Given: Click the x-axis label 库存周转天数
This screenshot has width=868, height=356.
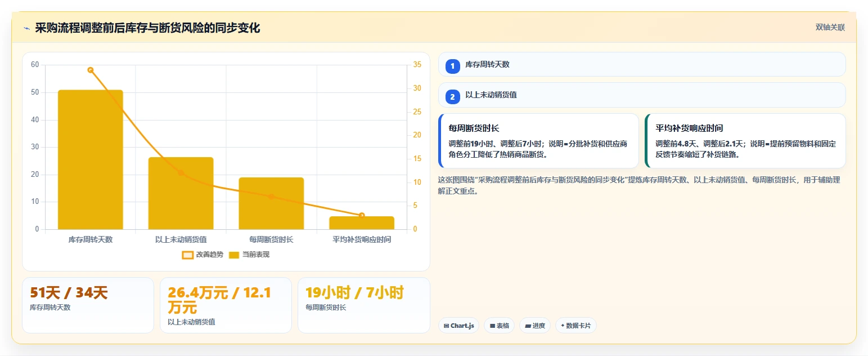Looking at the screenshot, I should 91,239.
